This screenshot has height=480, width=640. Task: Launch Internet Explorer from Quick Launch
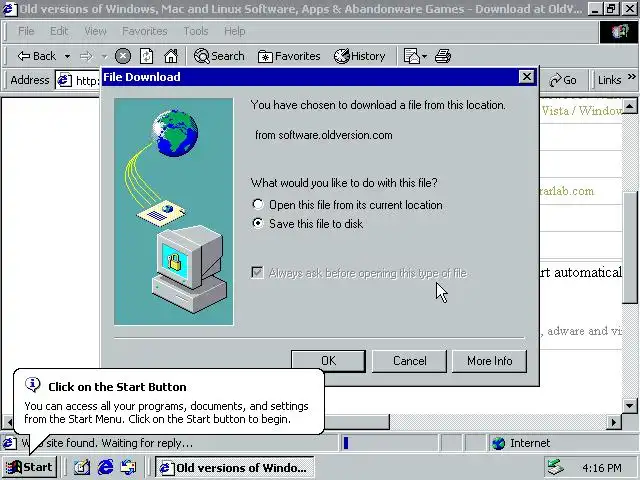pyautogui.click(x=106, y=467)
